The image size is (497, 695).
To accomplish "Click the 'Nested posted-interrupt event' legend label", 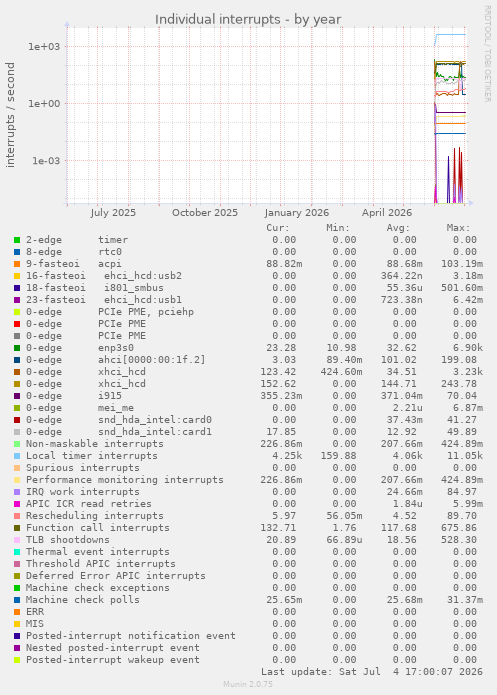I will (113, 648).
